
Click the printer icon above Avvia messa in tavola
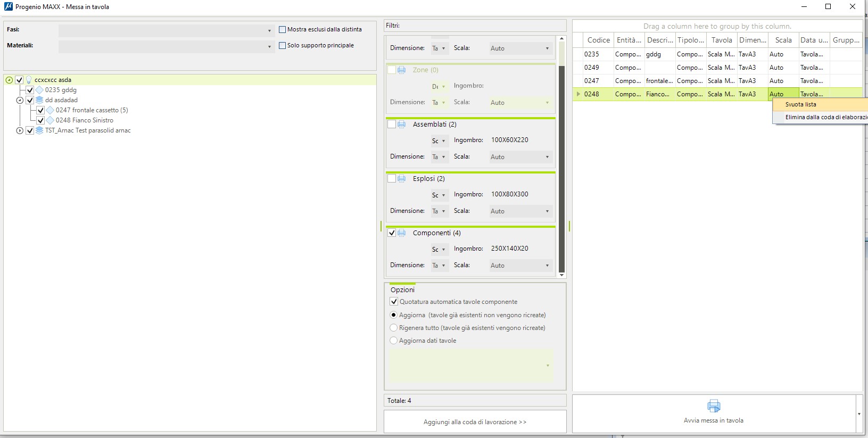click(x=714, y=406)
